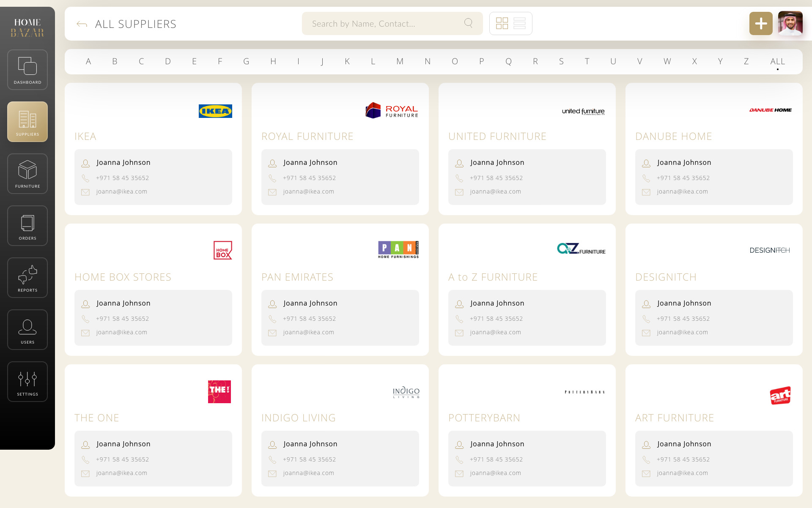Click the Potterybarn logo

tap(584, 392)
